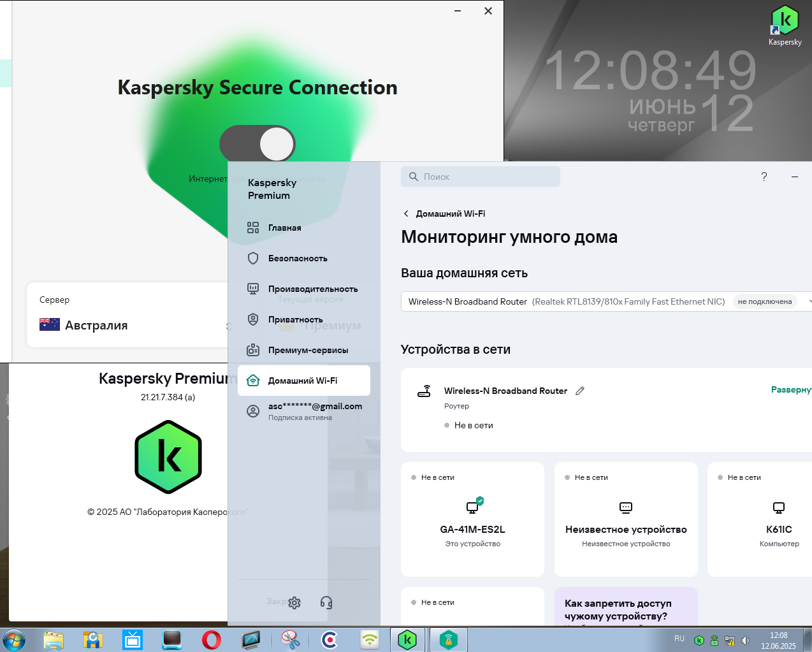812x652 pixels.
Task: Click the Kaspersky tray icon
Action: click(x=699, y=641)
